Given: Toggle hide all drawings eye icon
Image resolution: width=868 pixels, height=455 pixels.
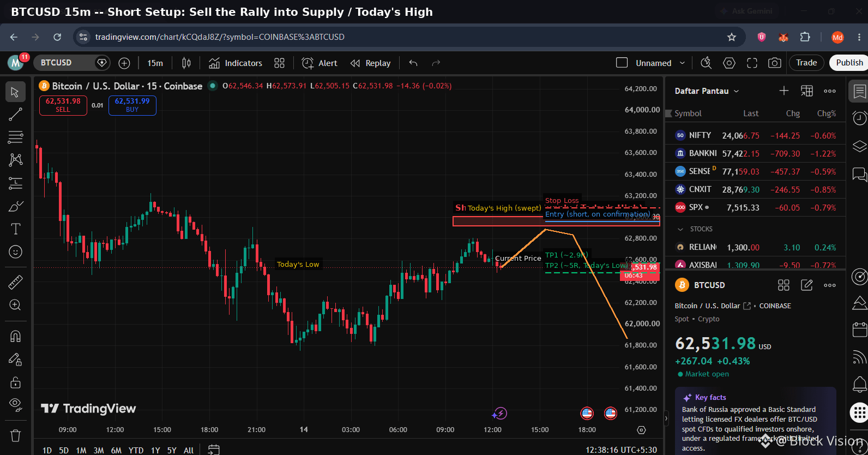Looking at the screenshot, I should click(x=15, y=404).
